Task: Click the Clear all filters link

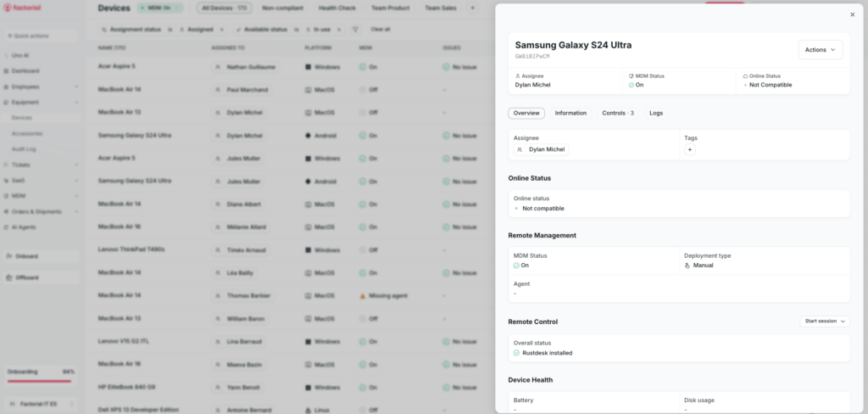Action: click(381, 29)
